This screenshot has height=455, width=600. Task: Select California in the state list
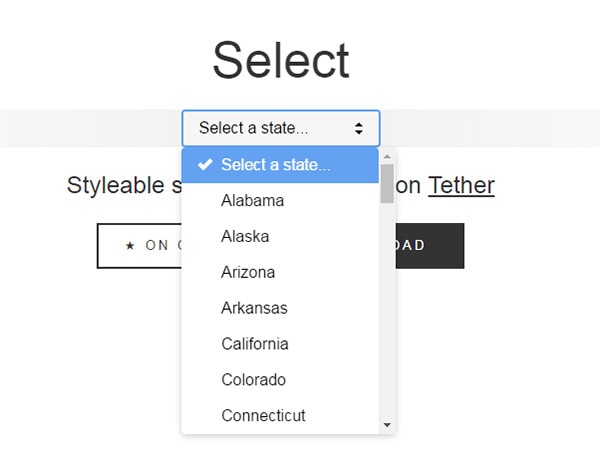pyautogui.click(x=280, y=344)
